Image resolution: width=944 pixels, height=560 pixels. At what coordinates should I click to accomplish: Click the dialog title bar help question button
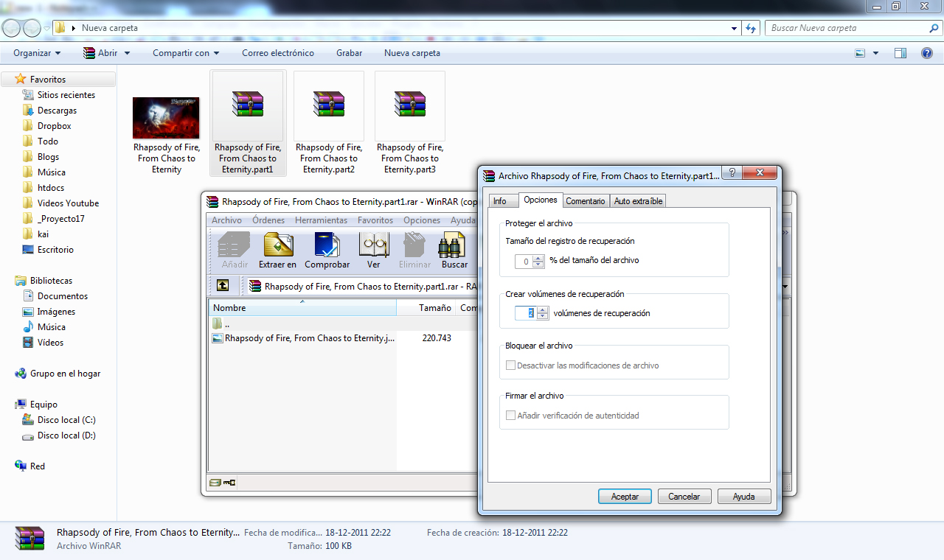pyautogui.click(x=732, y=173)
